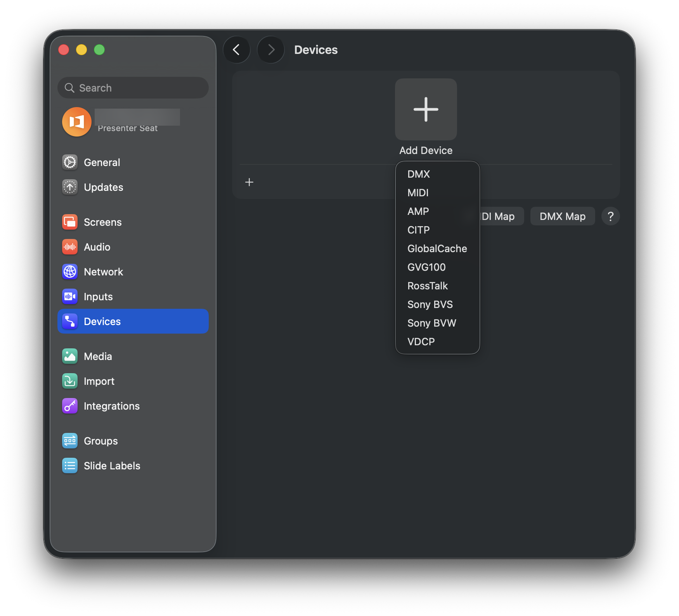Choose MIDI from the device menu
This screenshot has width=679, height=616.
(438, 193)
